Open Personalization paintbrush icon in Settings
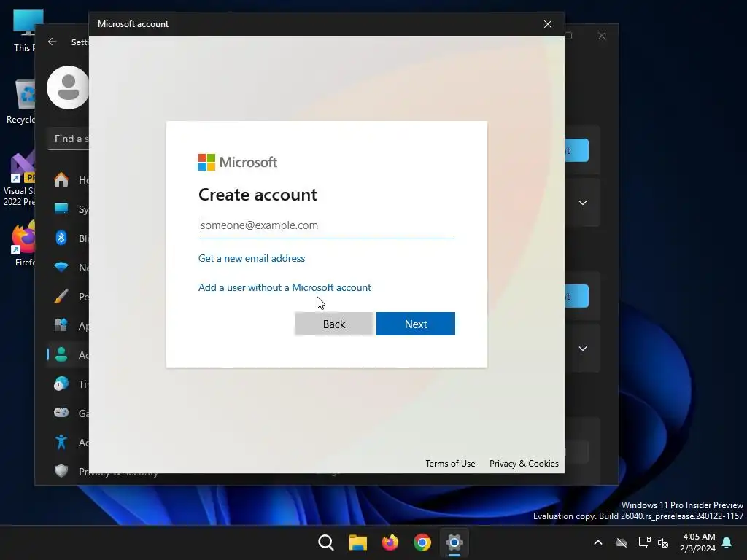This screenshot has width=747, height=560. (61, 297)
